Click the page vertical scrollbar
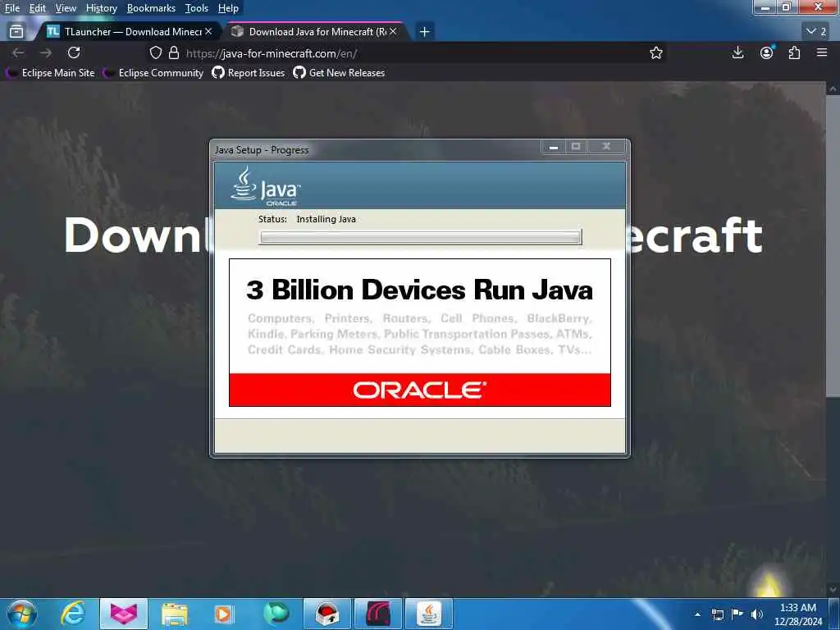Screen dimensions: 840x630 coord(832,247)
